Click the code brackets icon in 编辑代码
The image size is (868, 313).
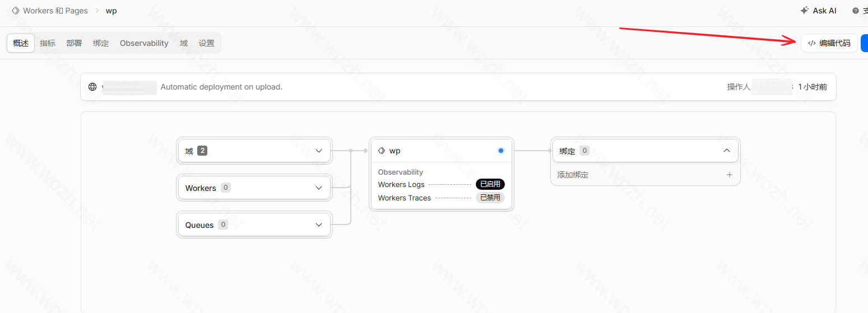811,43
